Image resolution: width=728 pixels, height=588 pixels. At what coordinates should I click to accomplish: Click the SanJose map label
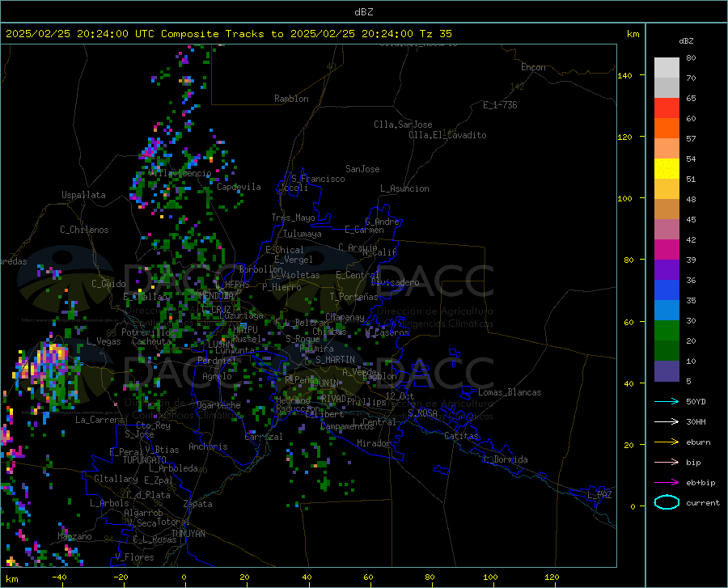click(362, 169)
